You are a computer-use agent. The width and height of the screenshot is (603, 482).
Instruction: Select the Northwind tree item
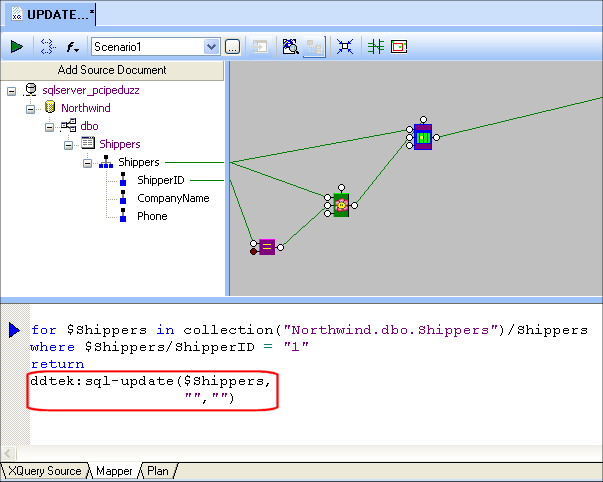click(x=86, y=108)
